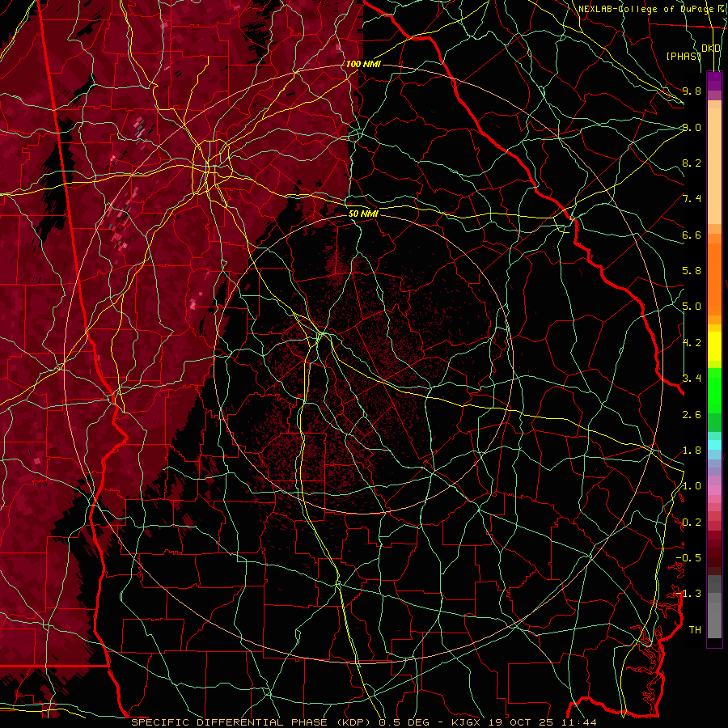Screen dimensions: 728x728
Task: Click the 7.4 legend value
Action: pyautogui.click(x=692, y=199)
